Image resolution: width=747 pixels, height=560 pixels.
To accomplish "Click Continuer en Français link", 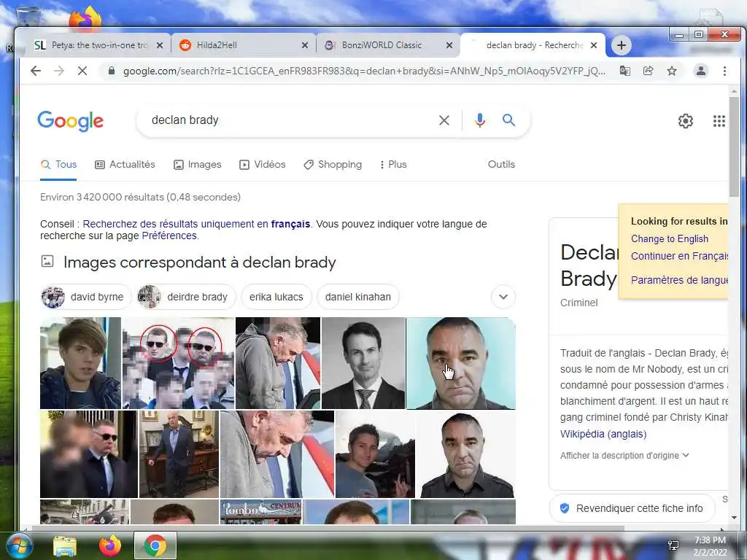I will (679, 256).
